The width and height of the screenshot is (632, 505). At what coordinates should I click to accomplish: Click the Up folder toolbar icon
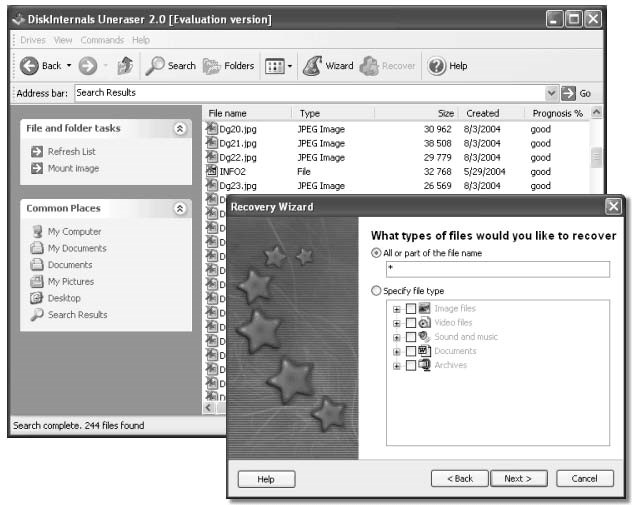coord(125,66)
